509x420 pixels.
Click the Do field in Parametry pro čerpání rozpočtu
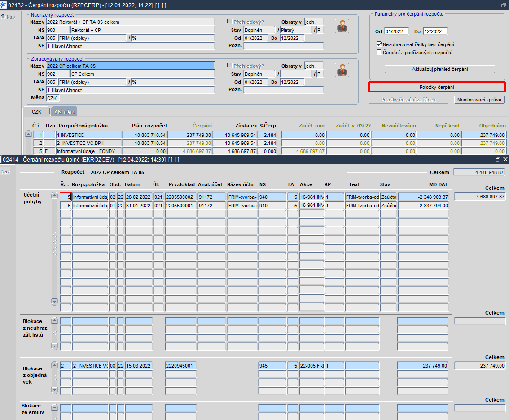pos(435,31)
